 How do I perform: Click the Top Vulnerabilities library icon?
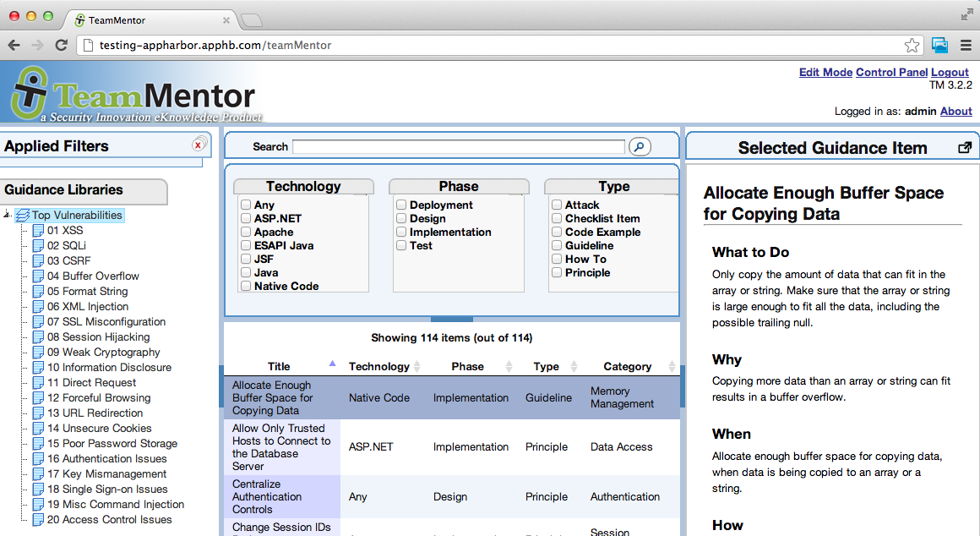23,216
